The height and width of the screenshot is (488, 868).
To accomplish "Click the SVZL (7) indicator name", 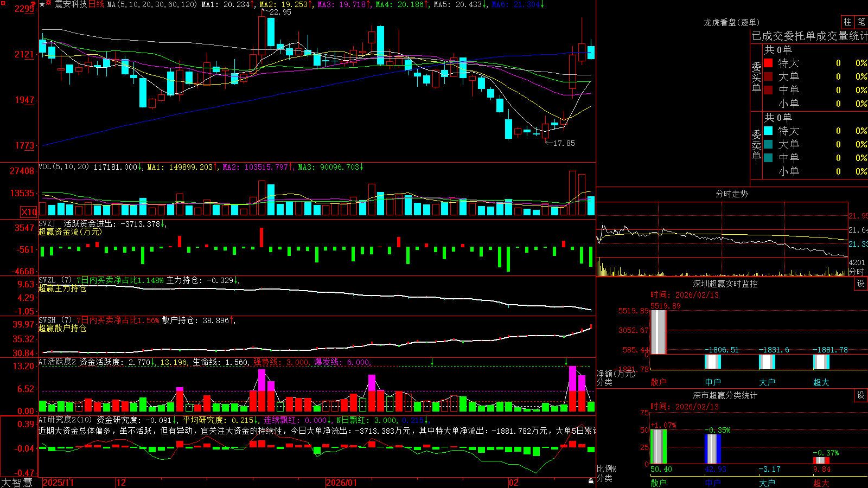I will click(55, 280).
